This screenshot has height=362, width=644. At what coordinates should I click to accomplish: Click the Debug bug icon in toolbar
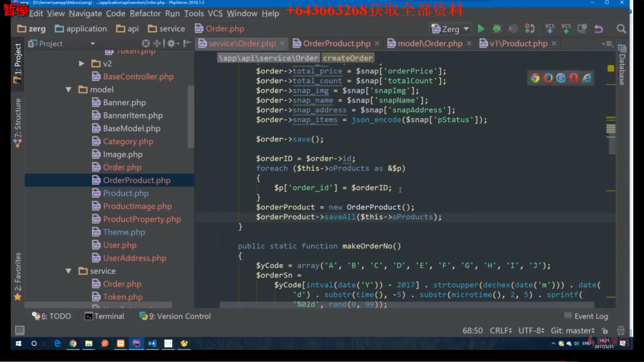(x=497, y=29)
